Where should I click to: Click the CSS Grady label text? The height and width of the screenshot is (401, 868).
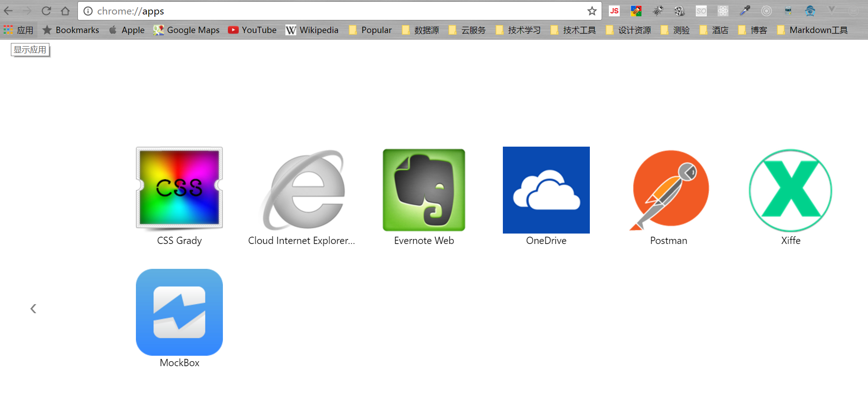(x=179, y=241)
